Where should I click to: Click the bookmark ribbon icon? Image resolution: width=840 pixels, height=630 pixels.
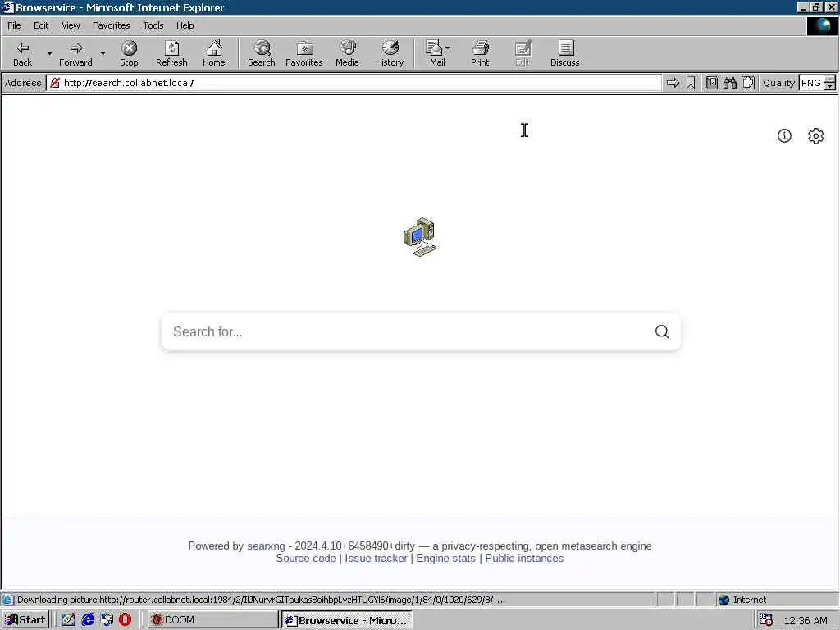(x=691, y=83)
